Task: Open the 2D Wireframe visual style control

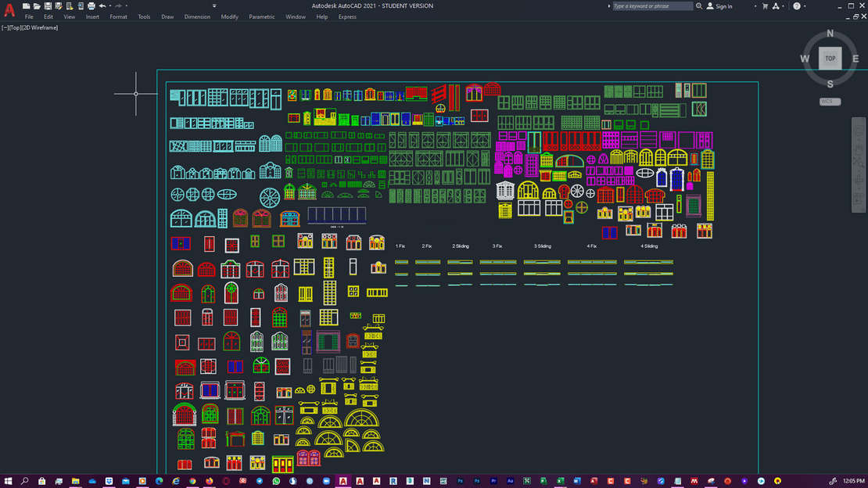Action: [x=40, y=27]
